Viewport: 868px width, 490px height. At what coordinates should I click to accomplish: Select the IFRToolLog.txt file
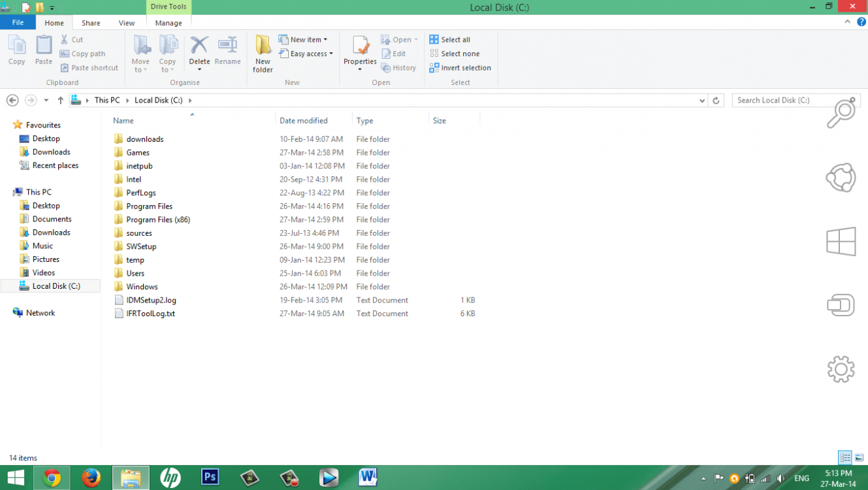click(x=150, y=314)
